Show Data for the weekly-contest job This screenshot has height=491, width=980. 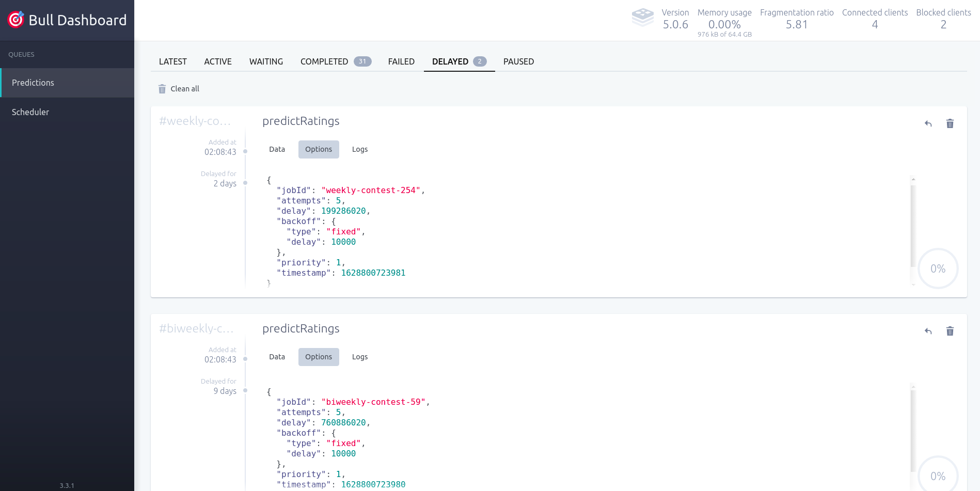pyautogui.click(x=277, y=149)
